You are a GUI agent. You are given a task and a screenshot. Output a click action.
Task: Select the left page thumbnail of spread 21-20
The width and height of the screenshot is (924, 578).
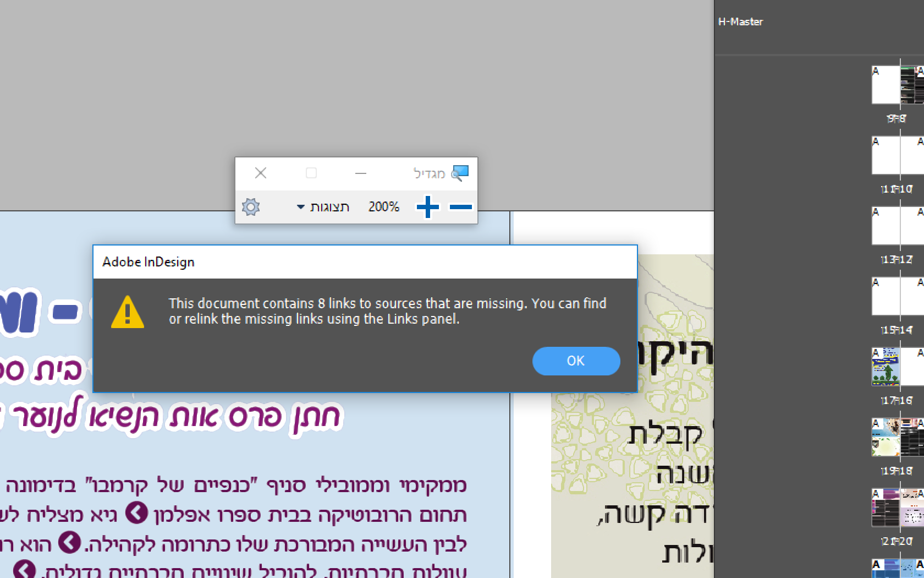886,508
